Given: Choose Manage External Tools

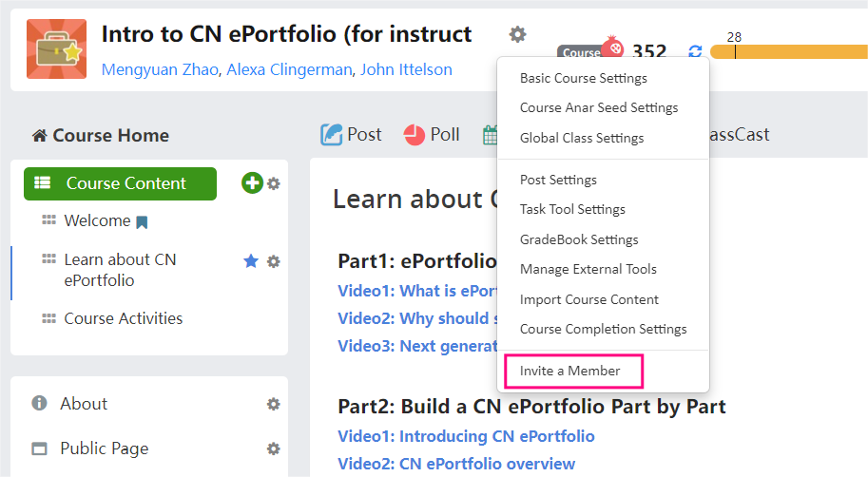Looking at the screenshot, I should pyautogui.click(x=588, y=269).
